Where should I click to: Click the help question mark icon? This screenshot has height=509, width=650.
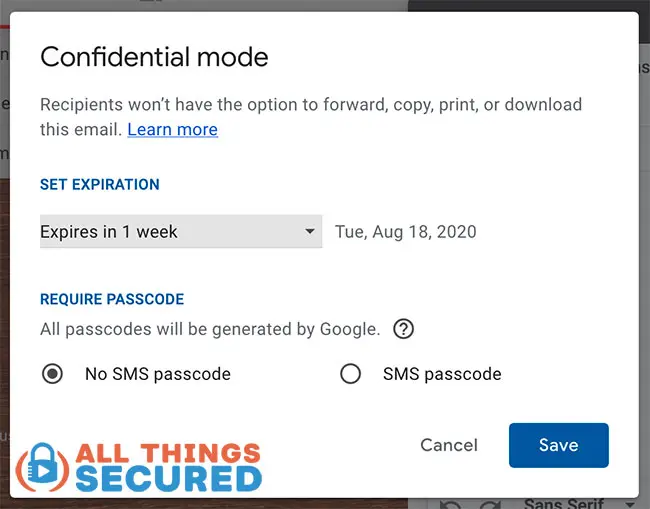pyautogui.click(x=403, y=329)
